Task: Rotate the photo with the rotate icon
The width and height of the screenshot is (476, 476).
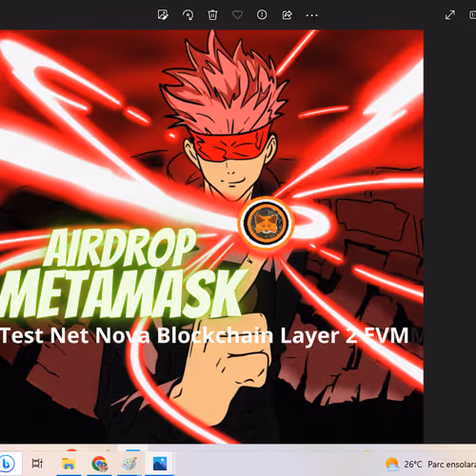Action: pos(188,14)
